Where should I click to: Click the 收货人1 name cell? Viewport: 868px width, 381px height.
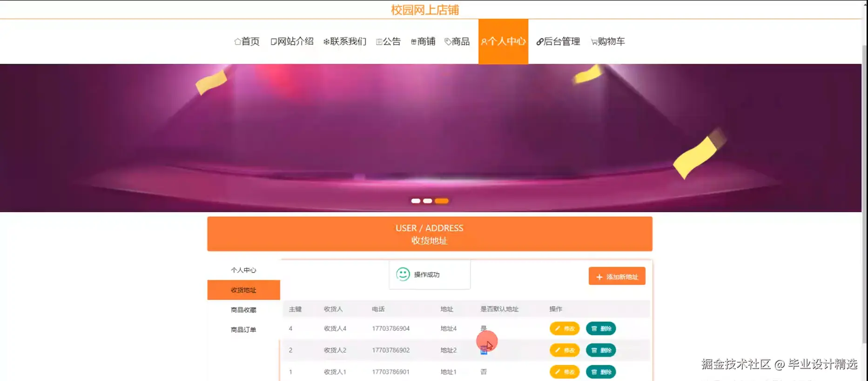335,372
